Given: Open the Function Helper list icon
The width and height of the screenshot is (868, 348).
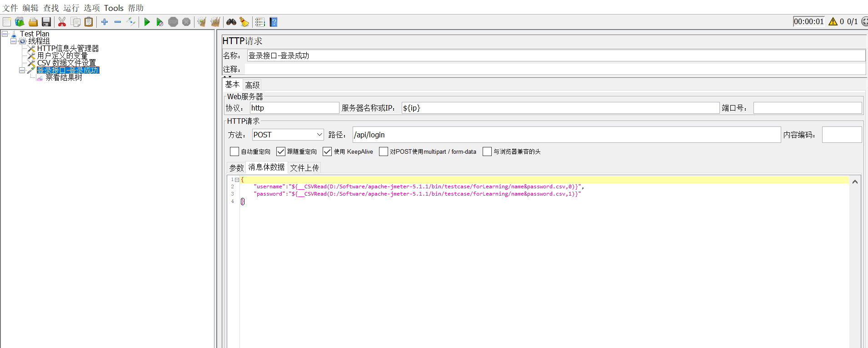Looking at the screenshot, I should tap(260, 22).
